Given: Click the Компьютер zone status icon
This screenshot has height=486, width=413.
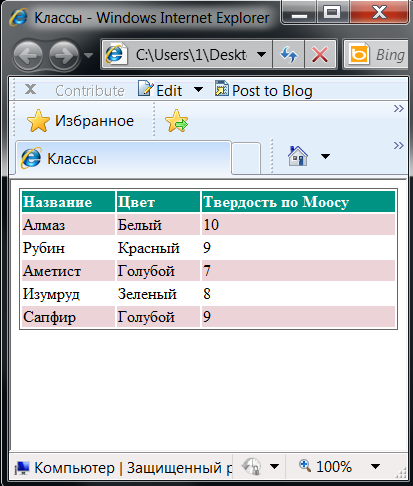Looking at the screenshot, I should [22, 468].
